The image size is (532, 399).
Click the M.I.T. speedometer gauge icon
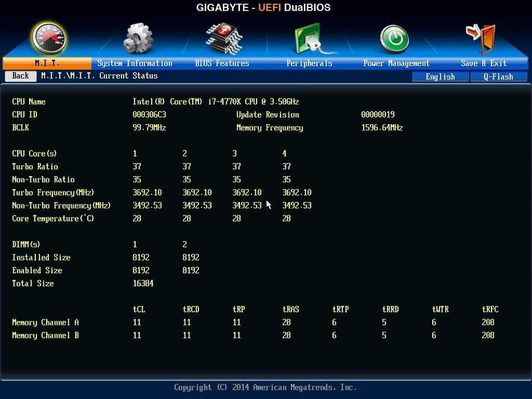point(48,38)
